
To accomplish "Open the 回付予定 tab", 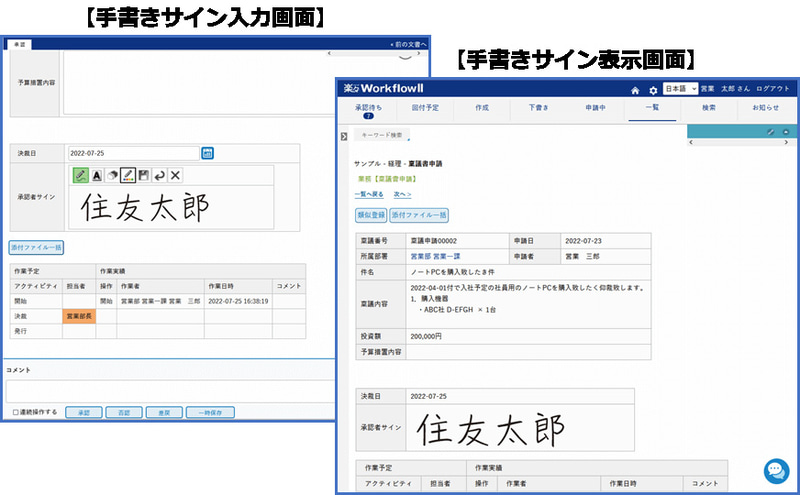I will click(x=425, y=108).
